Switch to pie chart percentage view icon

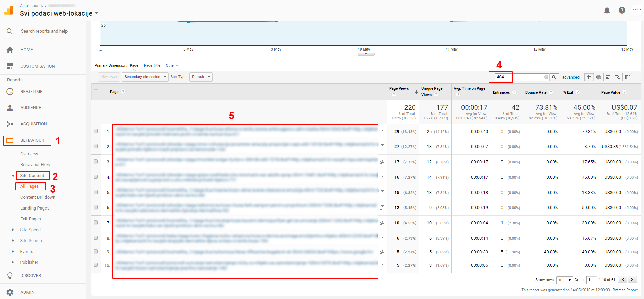tap(599, 77)
